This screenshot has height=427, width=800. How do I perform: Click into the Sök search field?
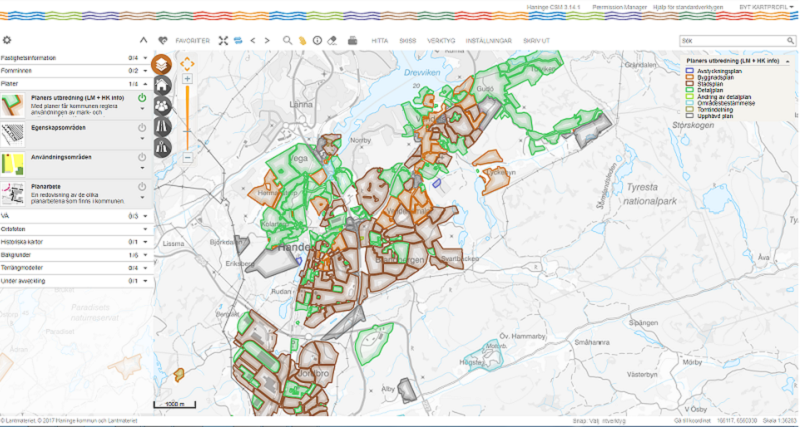pyautogui.click(x=730, y=40)
